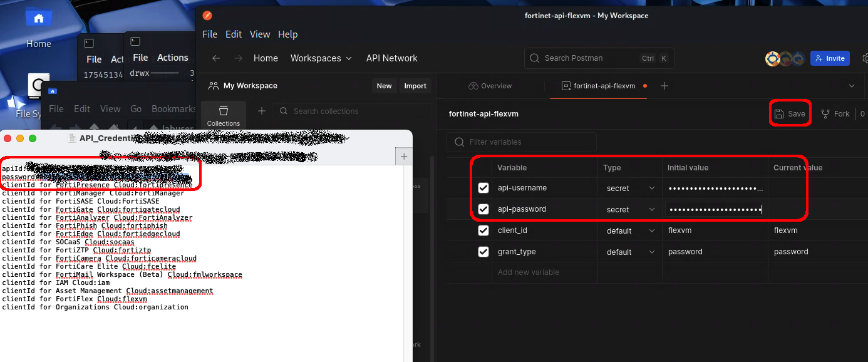Open a new Postman tab with plus

(664, 86)
